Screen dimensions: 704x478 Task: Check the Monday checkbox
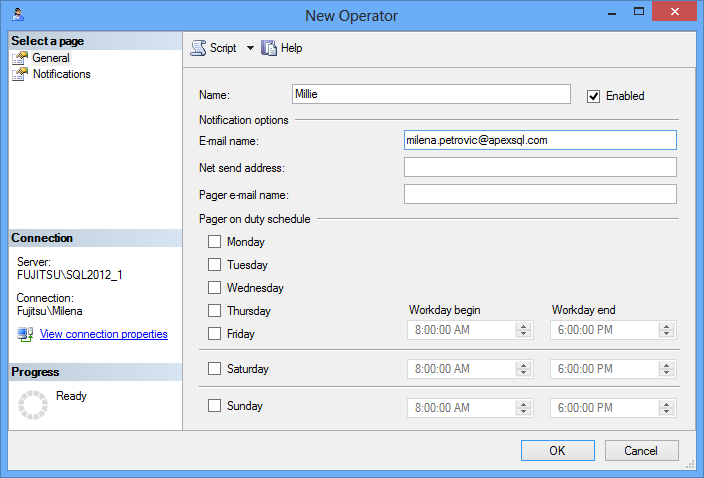click(x=214, y=242)
